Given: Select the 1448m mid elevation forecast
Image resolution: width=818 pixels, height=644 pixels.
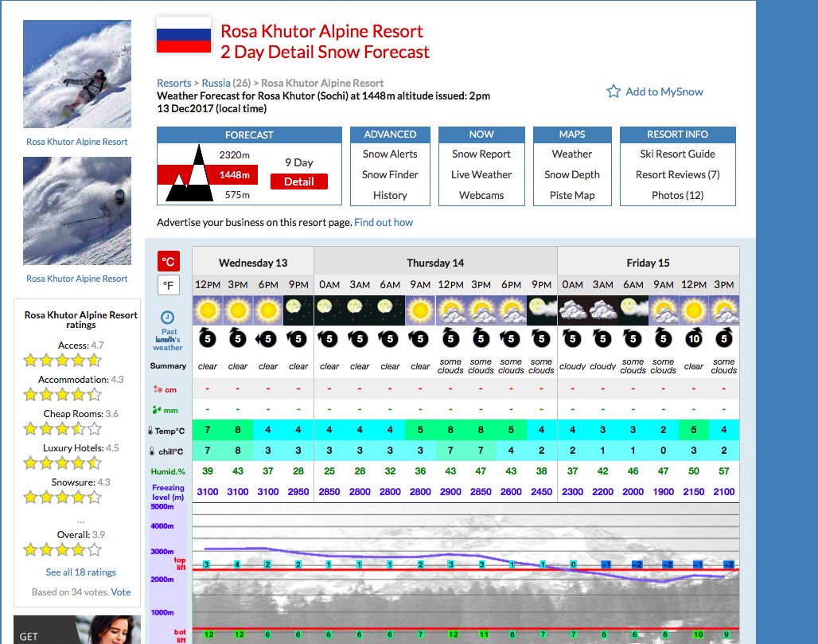Looking at the screenshot, I should click(234, 175).
